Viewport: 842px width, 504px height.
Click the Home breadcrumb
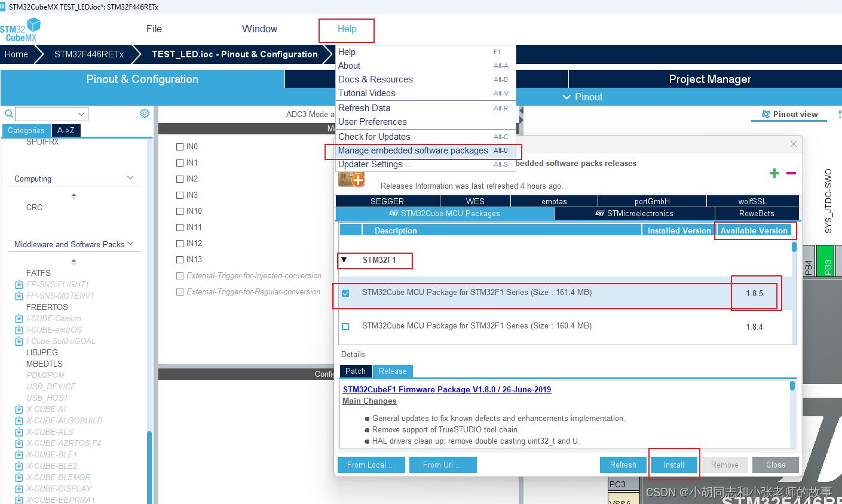point(16,54)
